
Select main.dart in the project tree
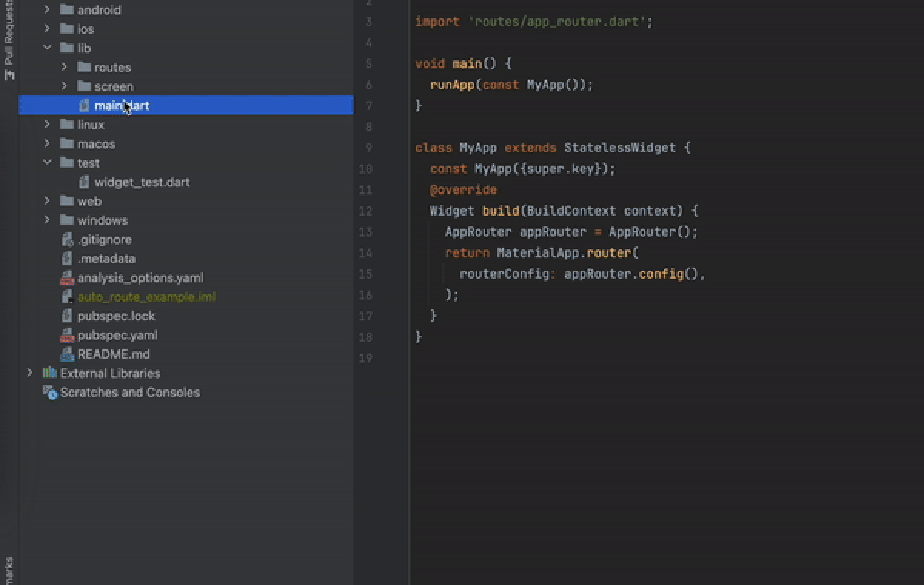[x=186, y=105]
